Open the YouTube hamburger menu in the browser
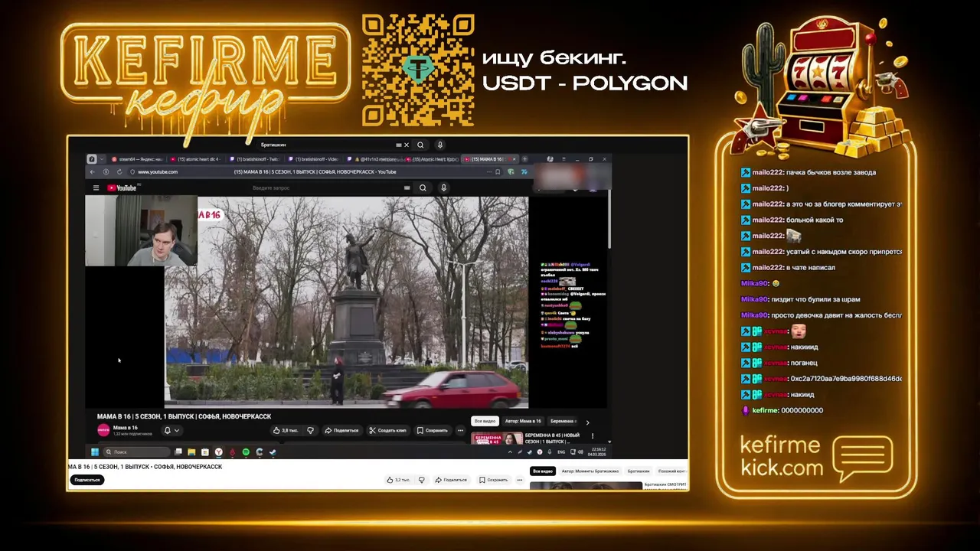The height and width of the screenshot is (551, 980). click(x=96, y=187)
